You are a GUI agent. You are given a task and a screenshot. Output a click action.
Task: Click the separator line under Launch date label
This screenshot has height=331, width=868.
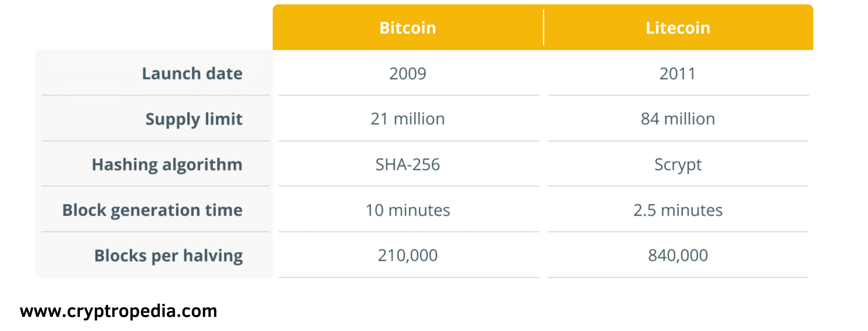point(155,95)
